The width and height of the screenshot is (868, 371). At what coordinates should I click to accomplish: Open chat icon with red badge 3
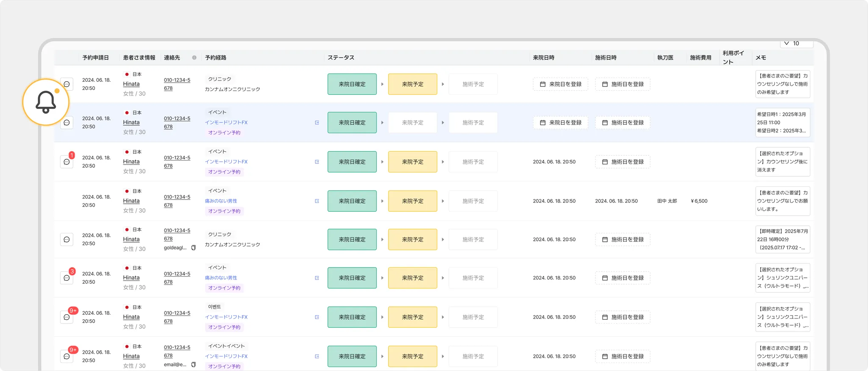tap(67, 278)
